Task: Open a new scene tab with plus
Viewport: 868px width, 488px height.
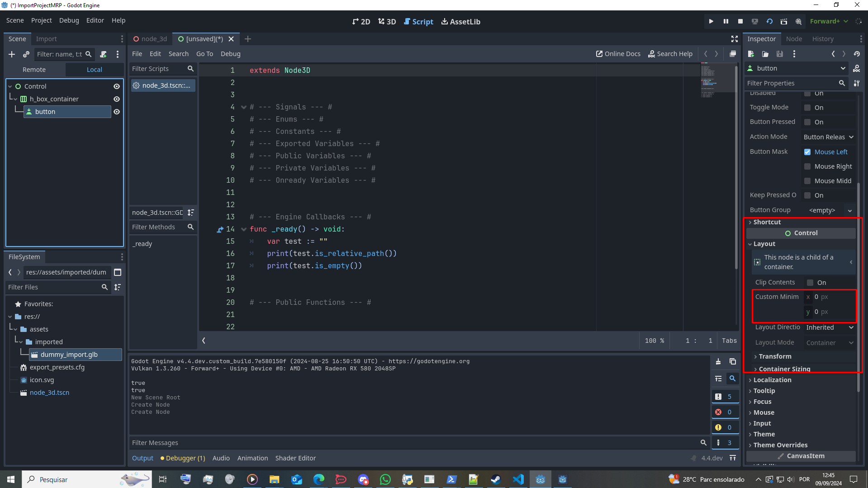Action: [x=248, y=39]
